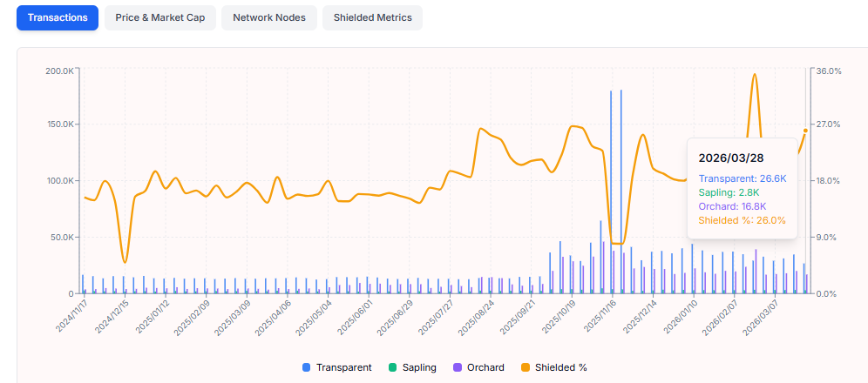Toggle Orchard series via its legend label
The width and height of the screenshot is (868, 383).
point(485,367)
